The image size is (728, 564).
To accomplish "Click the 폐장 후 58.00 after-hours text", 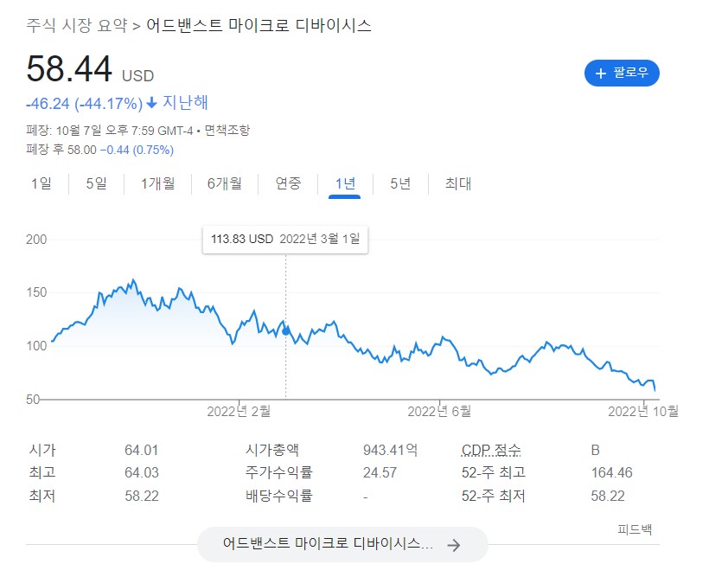I will (x=61, y=150).
